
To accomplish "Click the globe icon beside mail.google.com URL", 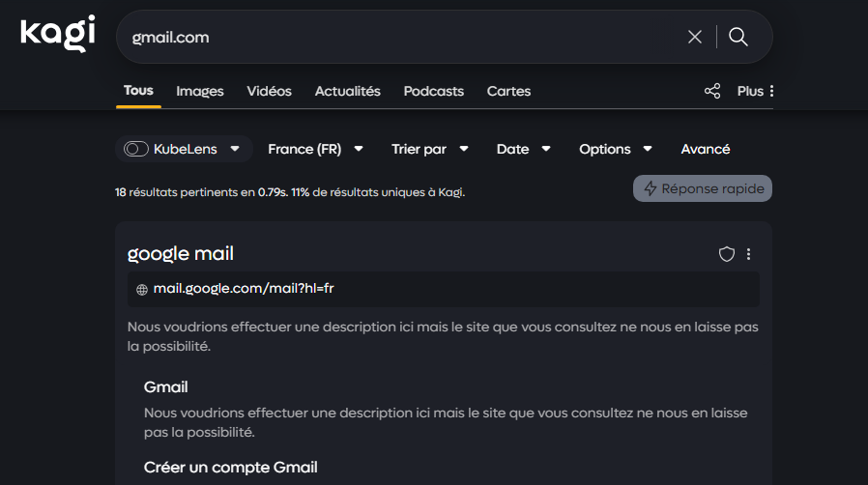I will coord(142,289).
